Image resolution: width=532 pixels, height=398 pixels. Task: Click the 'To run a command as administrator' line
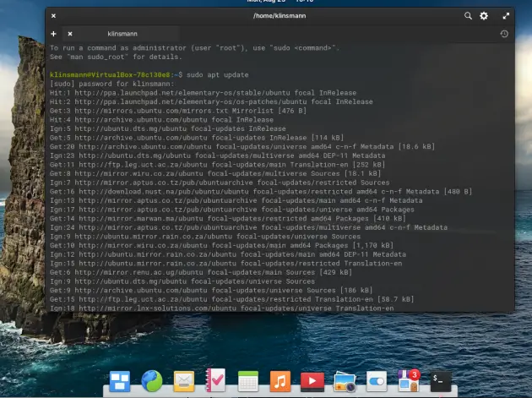click(194, 48)
